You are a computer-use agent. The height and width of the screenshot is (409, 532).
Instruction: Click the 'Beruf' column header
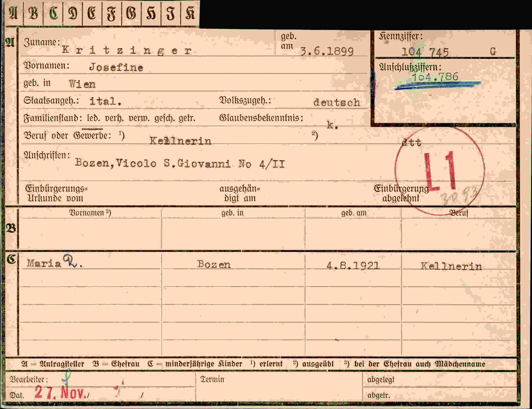(459, 213)
